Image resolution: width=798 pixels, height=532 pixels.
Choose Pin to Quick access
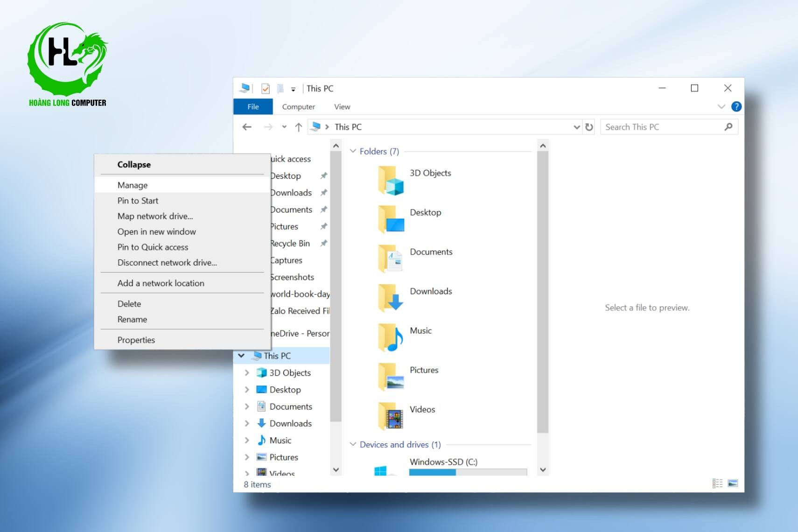[182, 247]
